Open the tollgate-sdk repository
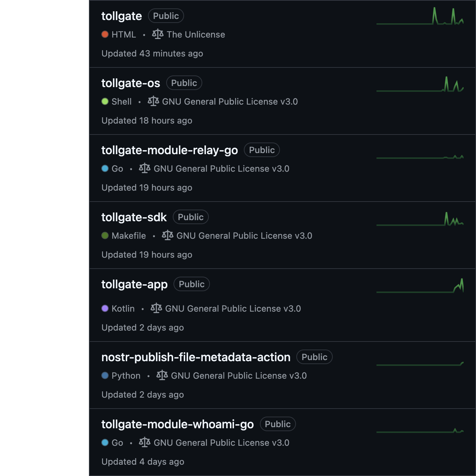The image size is (476, 476). pyautogui.click(x=134, y=217)
